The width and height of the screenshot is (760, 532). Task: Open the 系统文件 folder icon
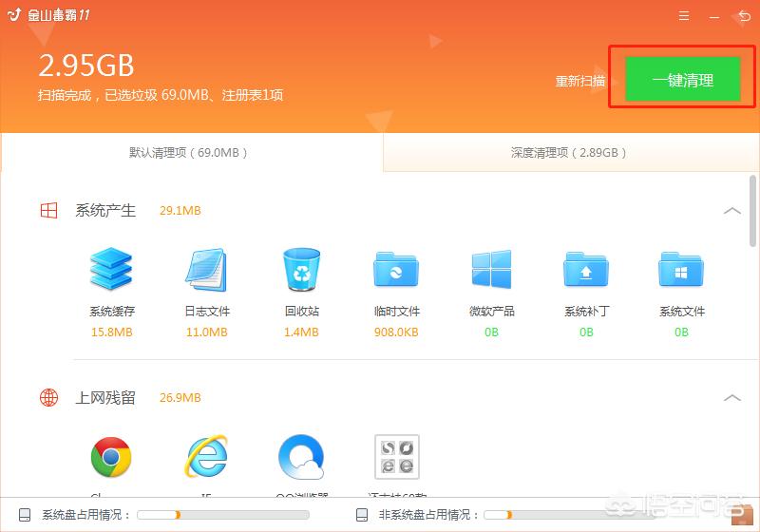click(681, 269)
